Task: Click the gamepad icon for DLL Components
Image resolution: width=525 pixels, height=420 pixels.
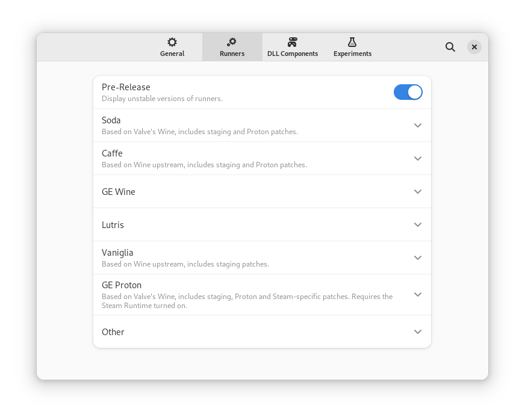Action: pyautogui.click(x=293, y=42)
